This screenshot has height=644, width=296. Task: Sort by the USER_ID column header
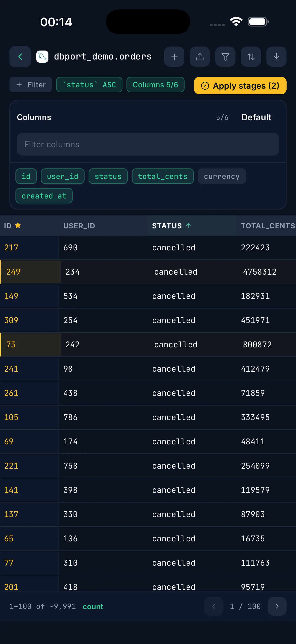click(x=103, y=225)
